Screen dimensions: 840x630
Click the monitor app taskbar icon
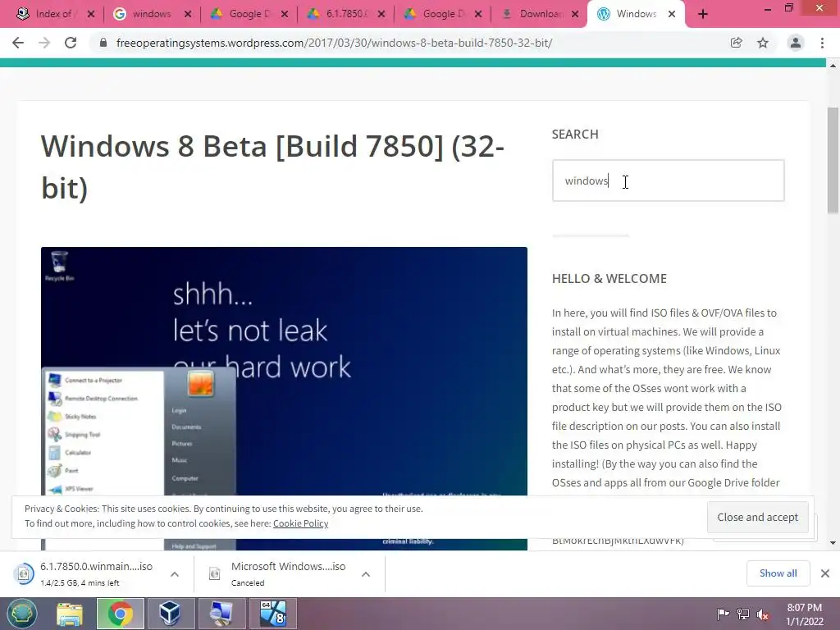pos(221,614)
